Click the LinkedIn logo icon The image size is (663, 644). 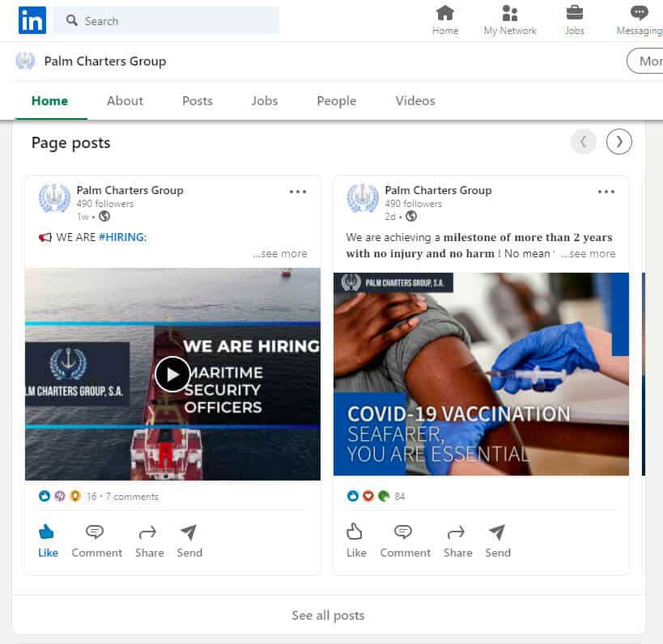click(32, 20)
